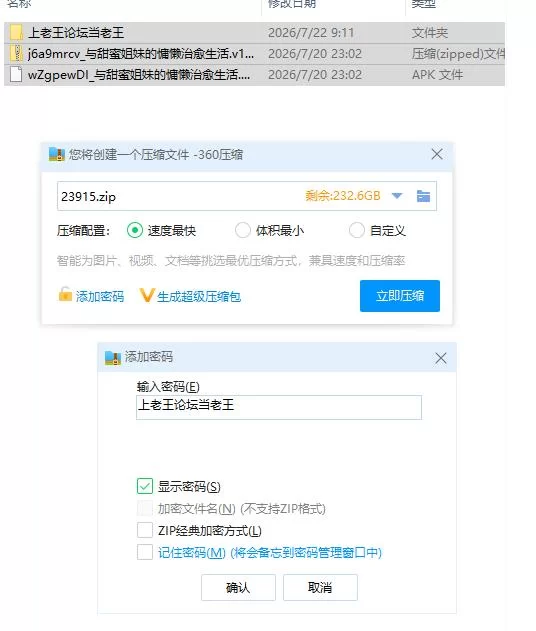This screenshot has width=536, height=631.
Task: Select the 上老王论坛当老王 folder icon
Action: click(x=16, y=33)
